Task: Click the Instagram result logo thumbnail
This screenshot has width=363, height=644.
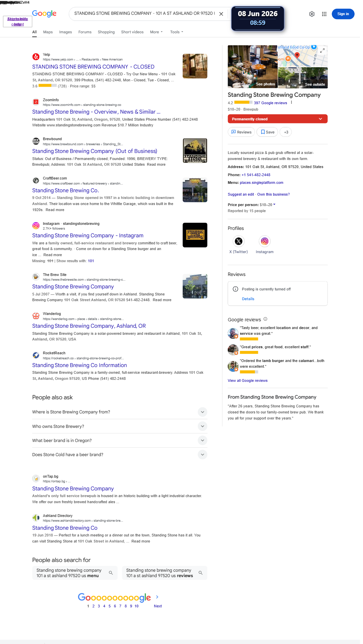Action: click(195, 235)
